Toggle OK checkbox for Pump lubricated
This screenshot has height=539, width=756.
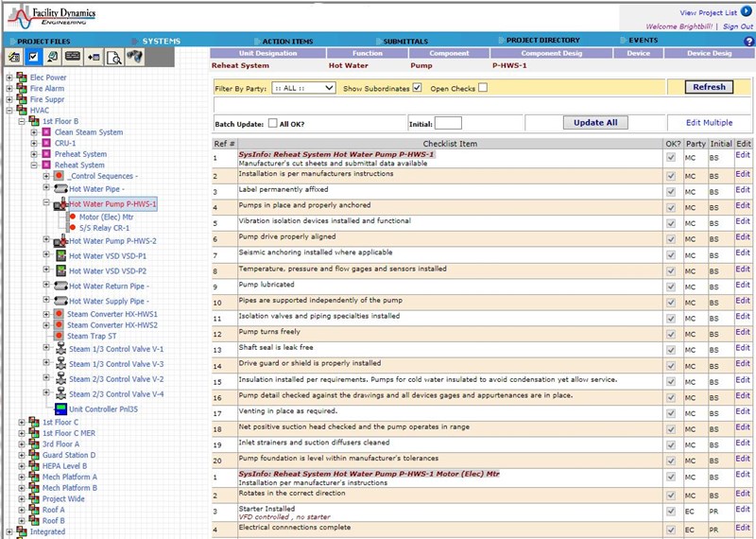[671, 287]
